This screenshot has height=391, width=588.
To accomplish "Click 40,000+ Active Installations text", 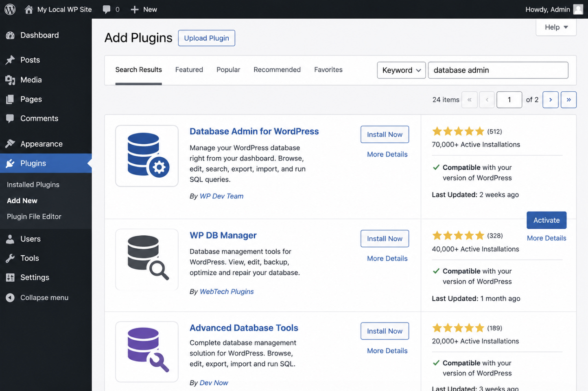I will (x=475, y=249).
